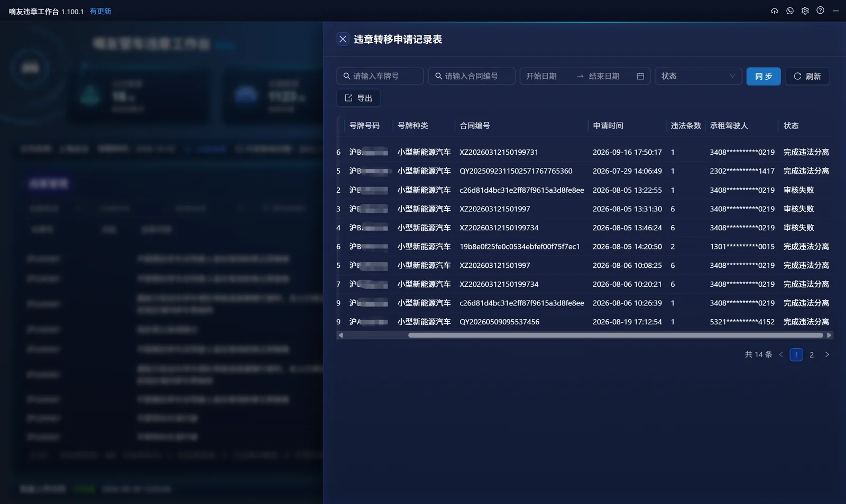The height and width of the screenshot is (504, 846).
Task: Click the 违法条数 column header
Action: [x=686, y=126]
